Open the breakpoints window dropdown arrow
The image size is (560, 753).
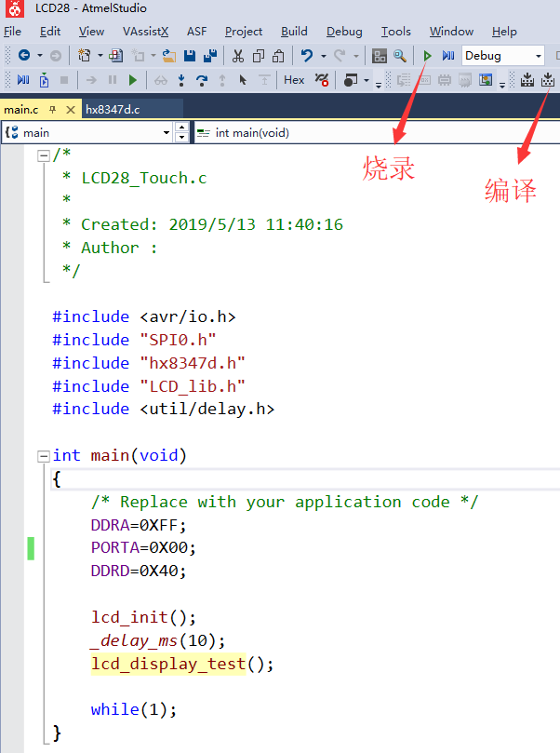(367, 80)
